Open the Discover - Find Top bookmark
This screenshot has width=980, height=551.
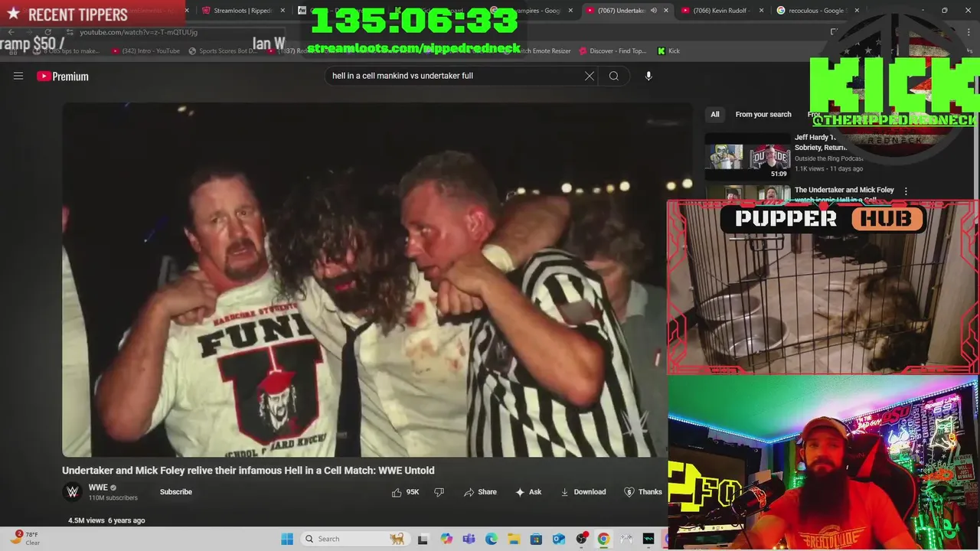612,51
